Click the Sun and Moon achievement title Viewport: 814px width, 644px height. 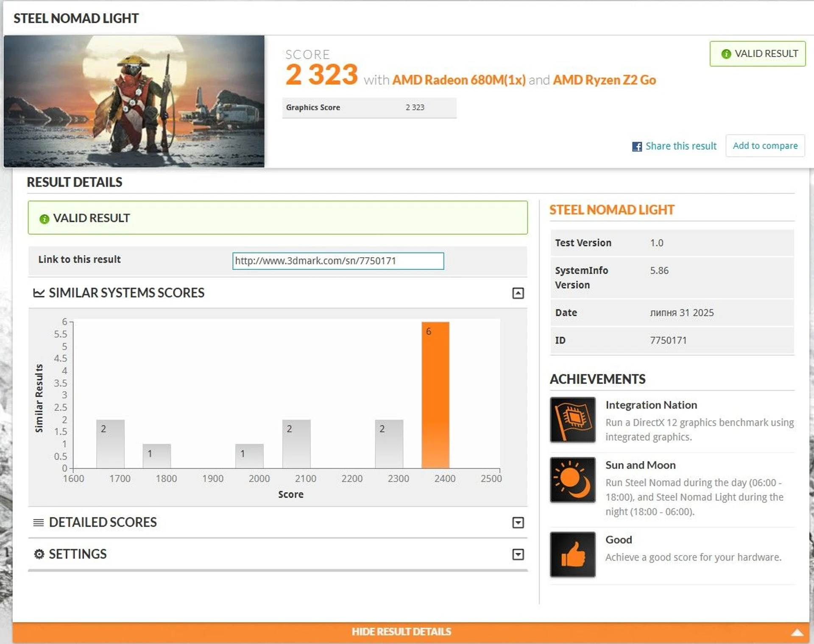pyautogui.click(x=640, y=465)
